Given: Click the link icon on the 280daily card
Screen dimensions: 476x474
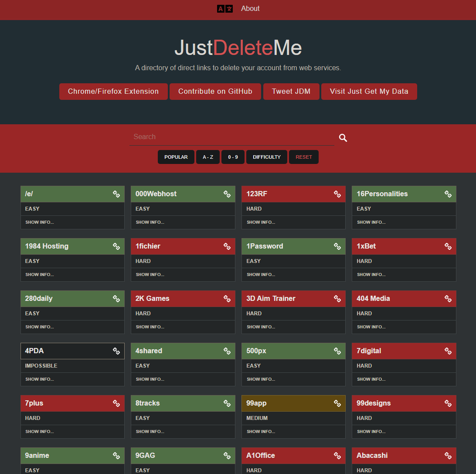Looking at the screenshot, I should point(116,298).
